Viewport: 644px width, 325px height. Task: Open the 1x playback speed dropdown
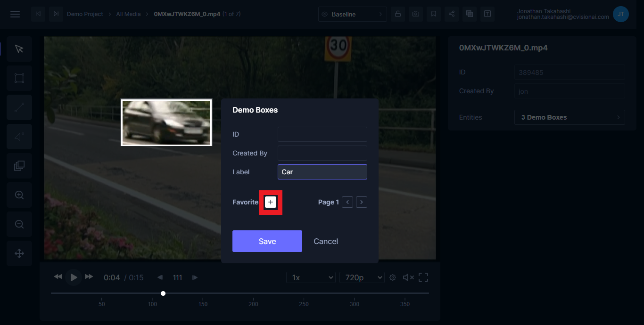(311, 277)
